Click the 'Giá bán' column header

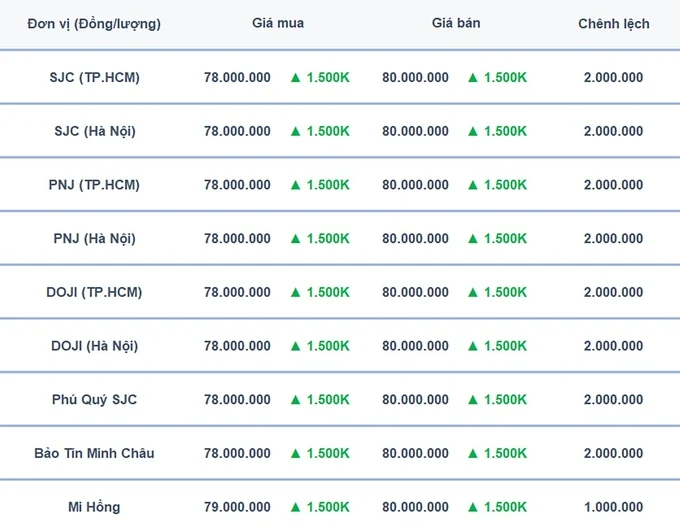pos(456,23)
